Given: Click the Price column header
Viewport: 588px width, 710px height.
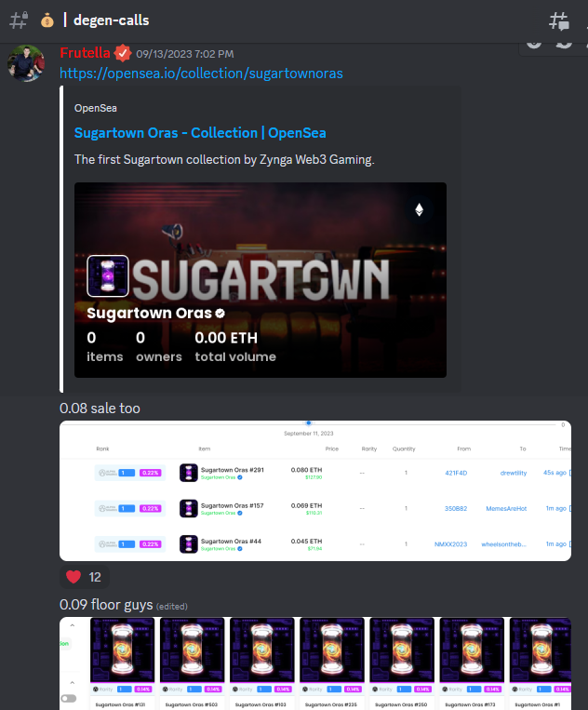Looking at the screenshot, I should [x=332, y=449].
